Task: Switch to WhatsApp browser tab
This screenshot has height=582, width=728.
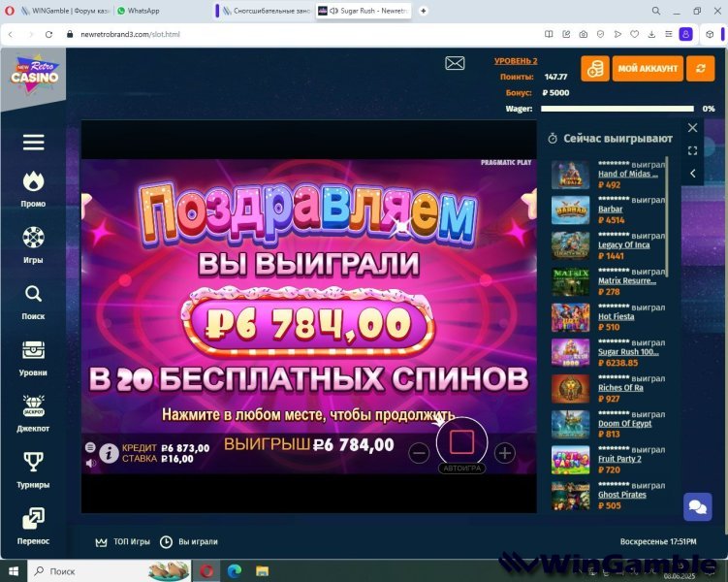Action: pos(138,11)
